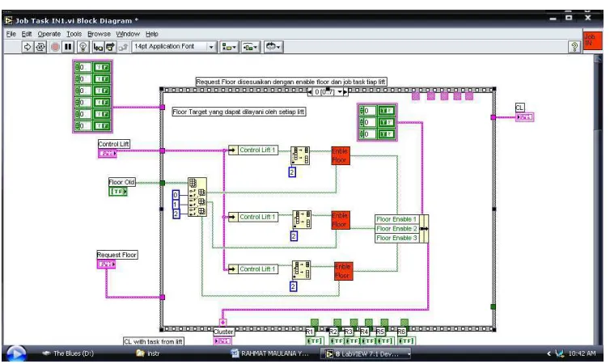Image resolution: width=610 pixels, height=364 pixels.
Task: Select the index node beside the top Enable Floor
Action: click(x=300, y=155)
